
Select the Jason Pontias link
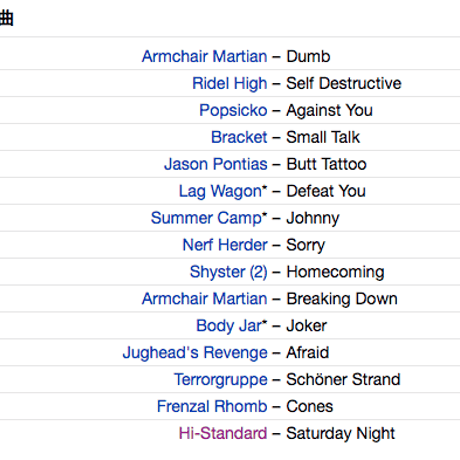tap(216, 164)
